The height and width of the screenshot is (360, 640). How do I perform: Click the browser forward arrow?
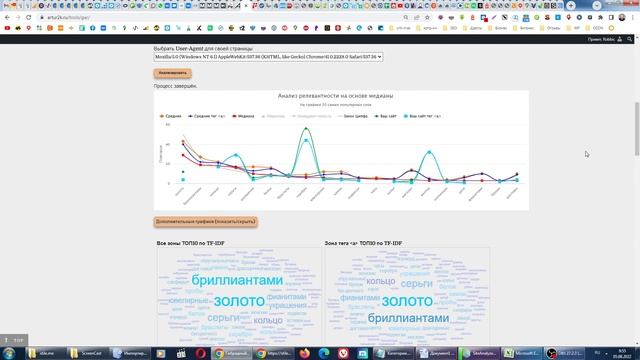(x=18, y=18)
